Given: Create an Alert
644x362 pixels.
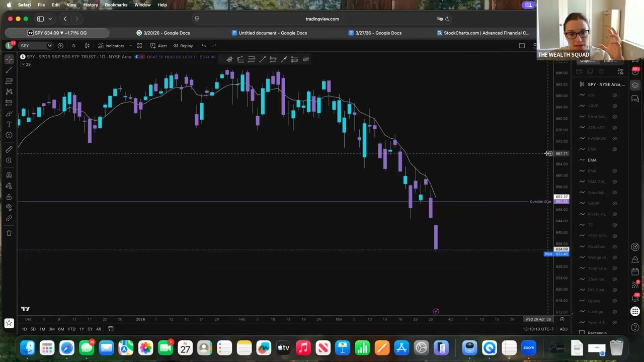Looking at the screenshot, I should tap(158, 46).
